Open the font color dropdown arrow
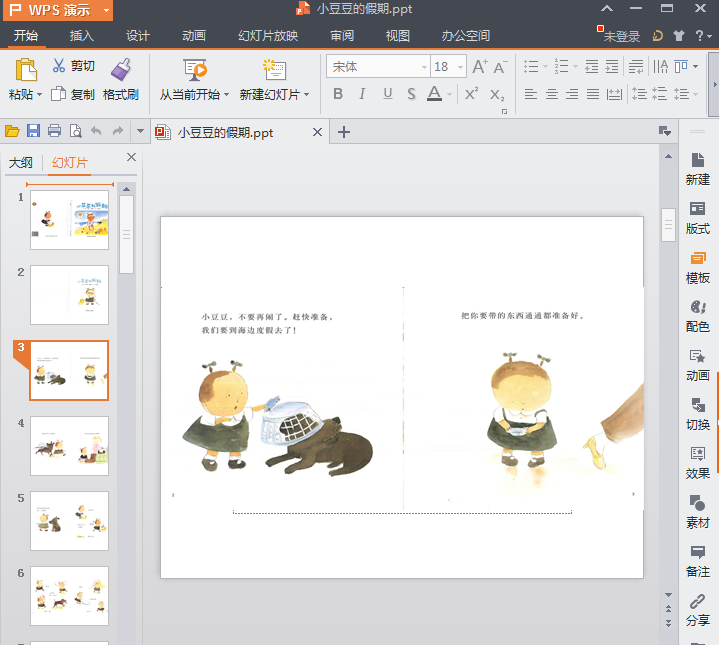Viewport: 719px width, 645px height. click(449, 94)
